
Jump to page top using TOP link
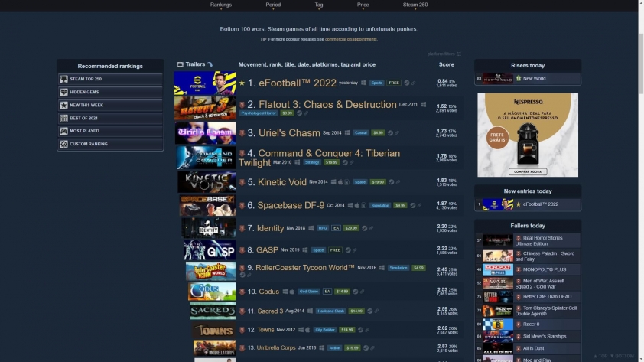(x=600, y=356)
